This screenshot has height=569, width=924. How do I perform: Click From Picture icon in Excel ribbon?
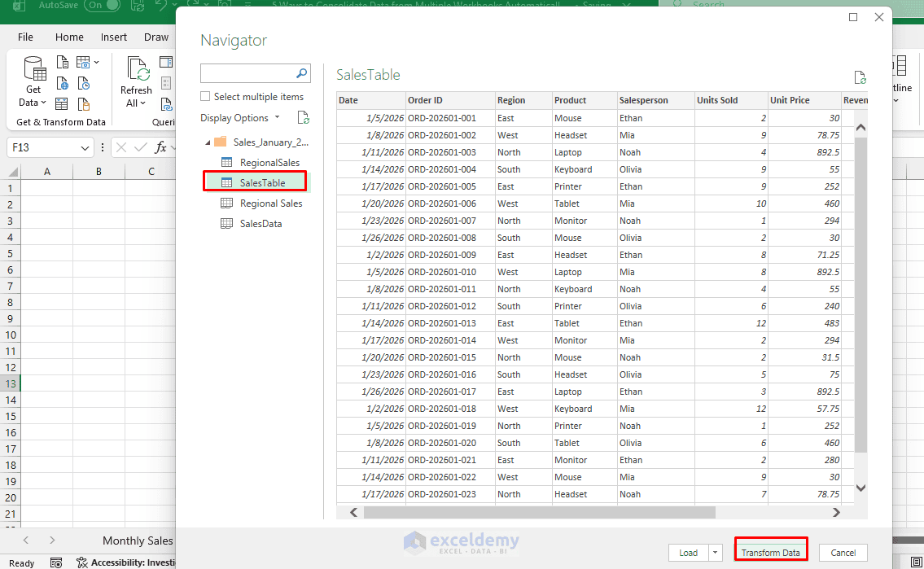83,62
